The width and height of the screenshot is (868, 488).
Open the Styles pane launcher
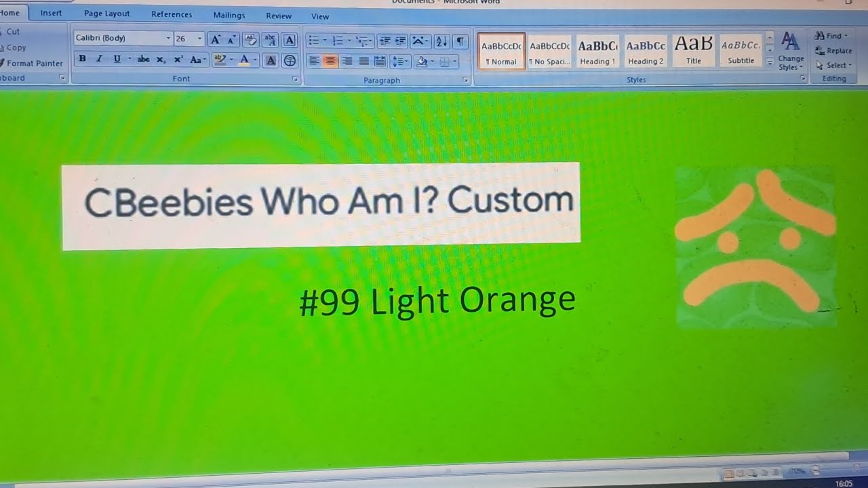pos(804,79)
